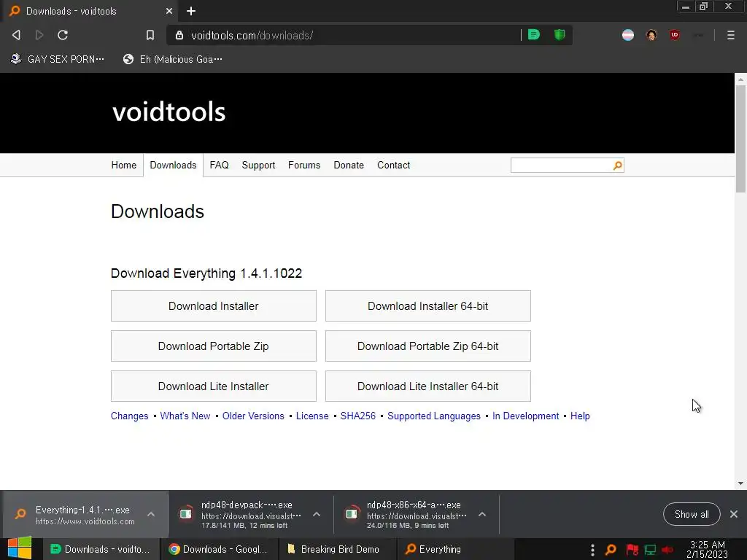Image resolution: width=747 pixels, height=560 pixels.
Task: Click Download Lite Installer 64-bit
Action: [x=427, y=386]
